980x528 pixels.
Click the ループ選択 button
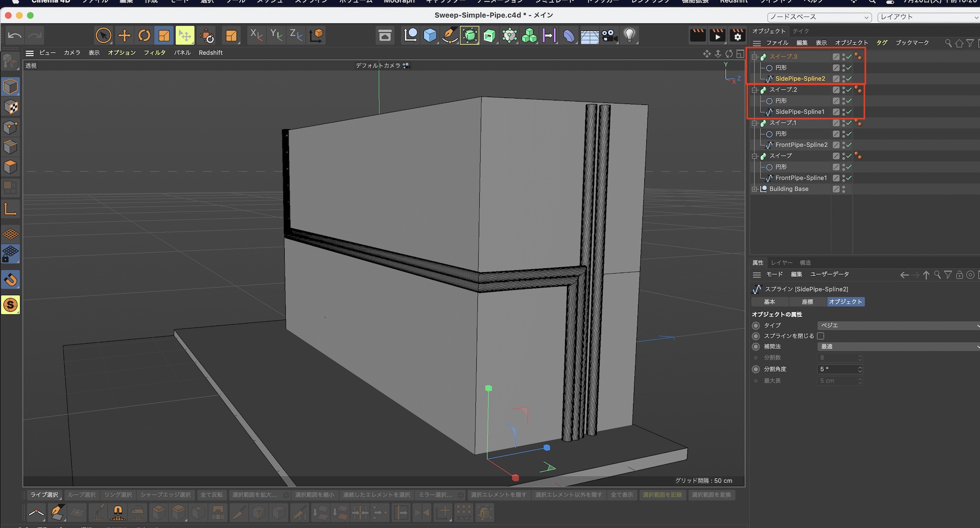pyautogui.click(x=81, y=495)
